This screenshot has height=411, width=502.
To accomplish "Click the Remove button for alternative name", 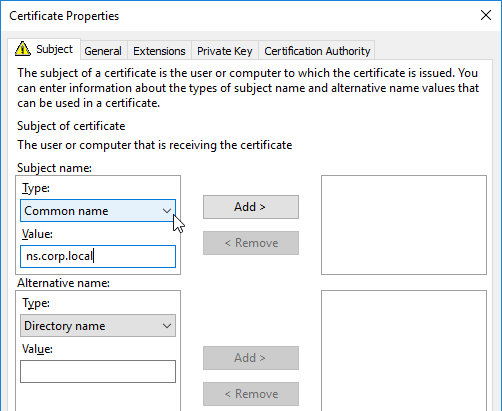I will [251, 394].
